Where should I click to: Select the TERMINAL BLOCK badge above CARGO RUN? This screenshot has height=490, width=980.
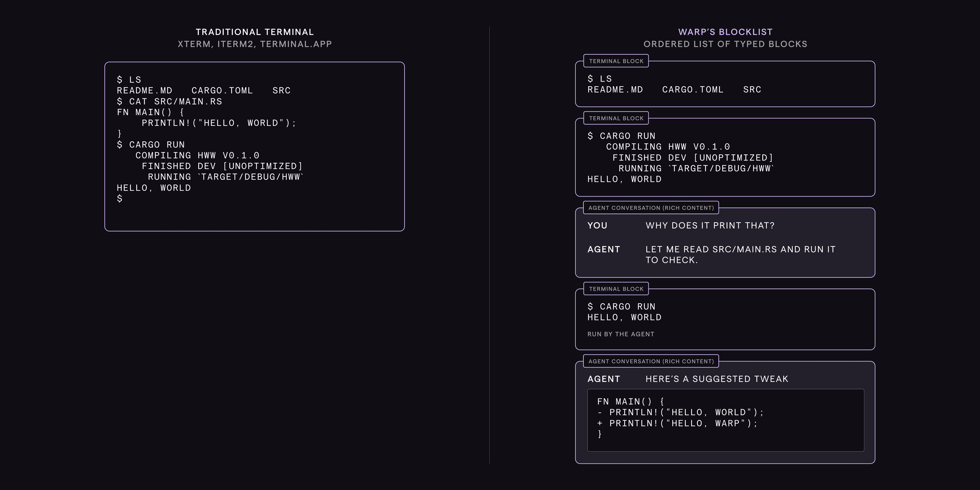tap(615, 118)
